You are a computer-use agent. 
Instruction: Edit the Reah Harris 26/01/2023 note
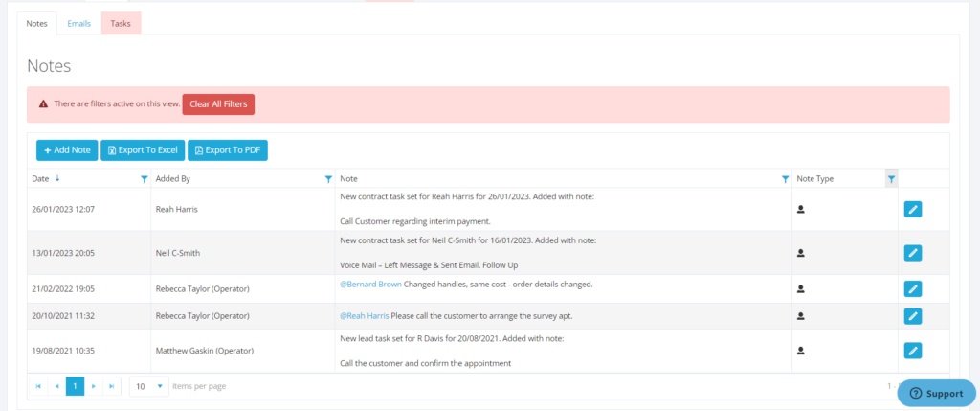912,209
